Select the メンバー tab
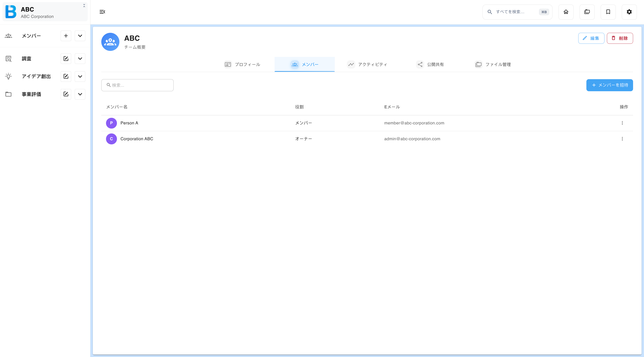Image resolution: width=644 pixels, height=357 pixels. [304, 64]
